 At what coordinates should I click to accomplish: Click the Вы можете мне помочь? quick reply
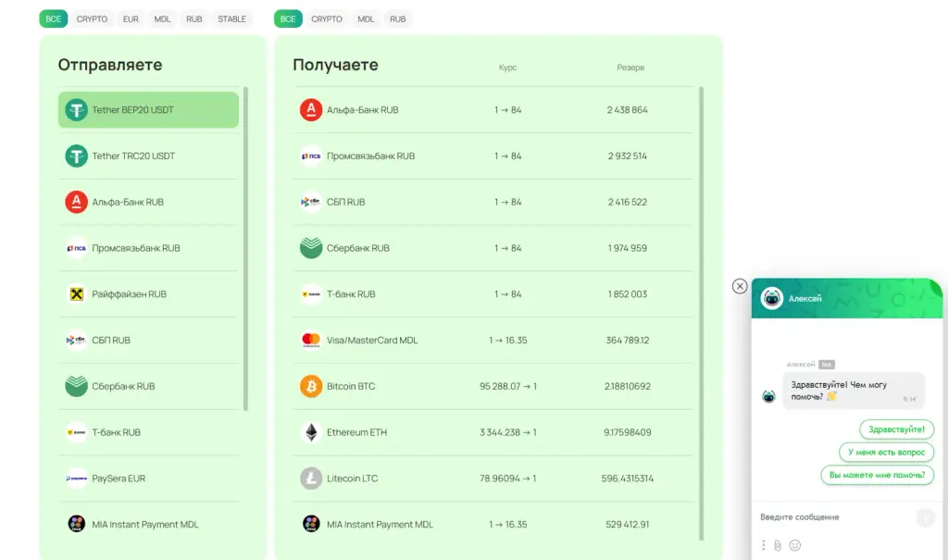tap(878, 475)
